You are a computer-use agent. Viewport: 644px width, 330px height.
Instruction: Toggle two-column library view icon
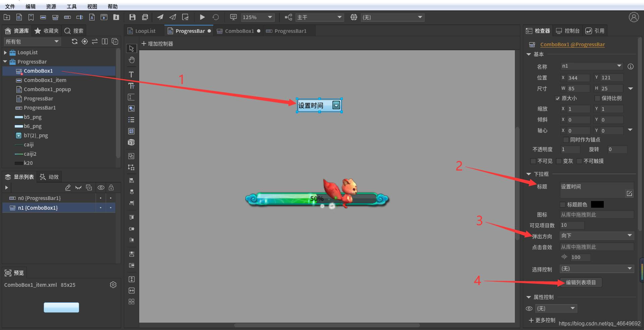(x=105, y=41)
